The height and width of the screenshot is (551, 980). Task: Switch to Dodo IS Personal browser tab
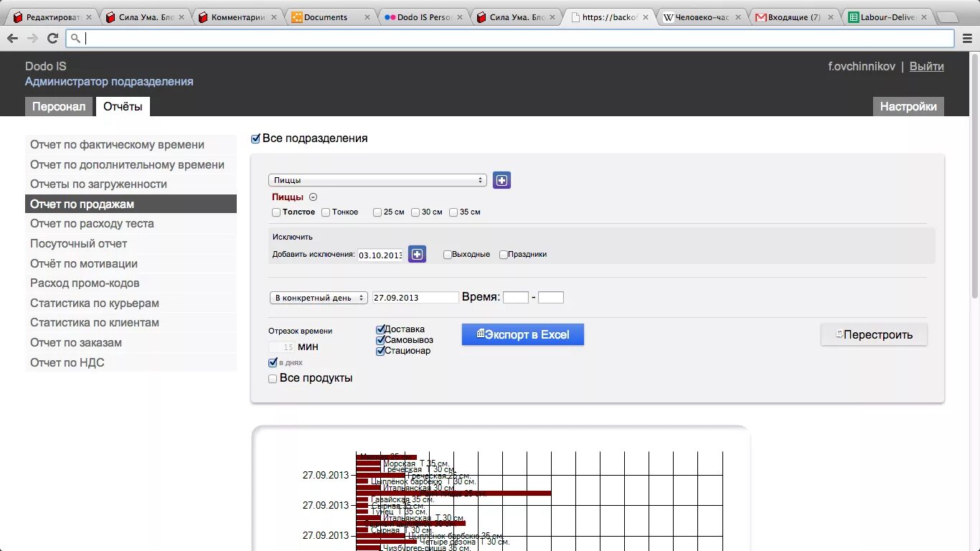point(423,17)
